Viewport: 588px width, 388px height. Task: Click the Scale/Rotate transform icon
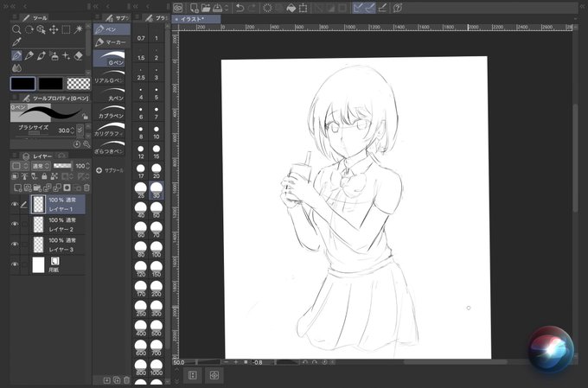pyautogui.click(x=303, y=8)
